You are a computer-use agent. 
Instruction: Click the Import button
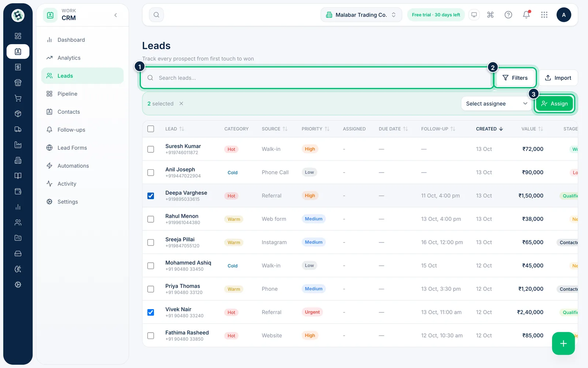[x=558, y=78]
